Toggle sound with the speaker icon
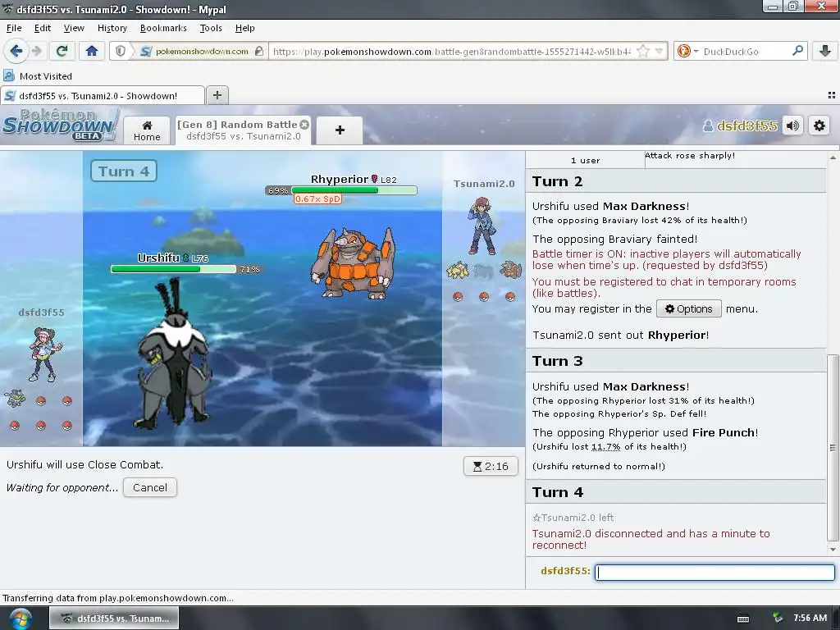Screen dimensions: 840x630 click(793, 126)
